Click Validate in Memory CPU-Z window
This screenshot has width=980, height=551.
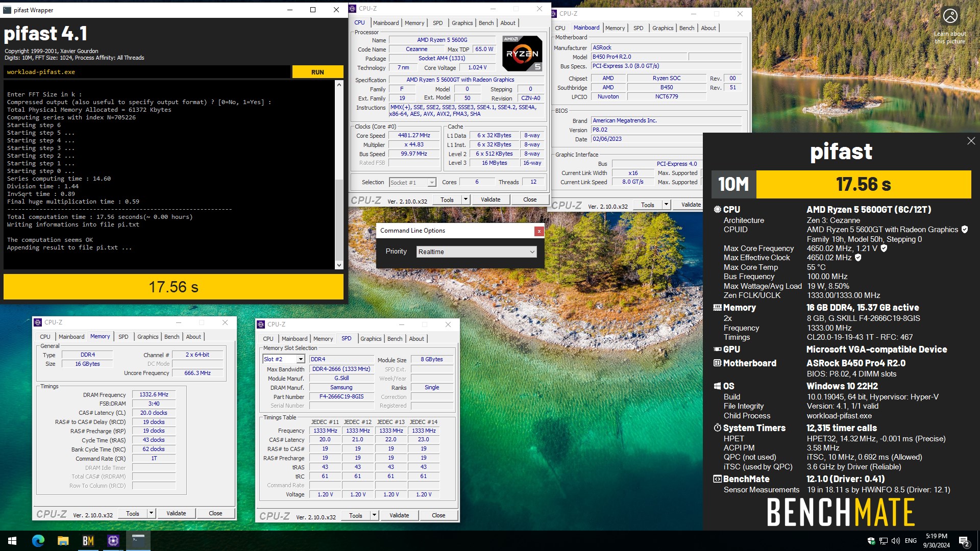[176, 513]
